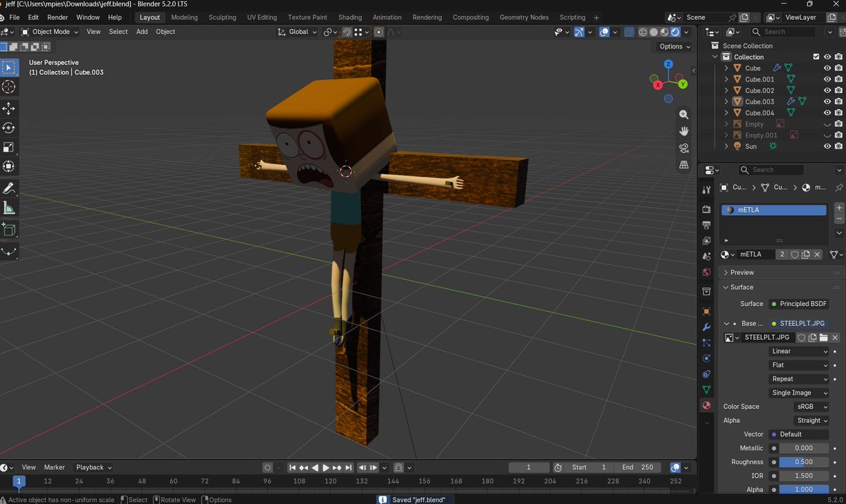This screenshot has width=846, height=504.
Task: Hide Cube.003 in viewport via eye icon
Action: coord(827,102)
